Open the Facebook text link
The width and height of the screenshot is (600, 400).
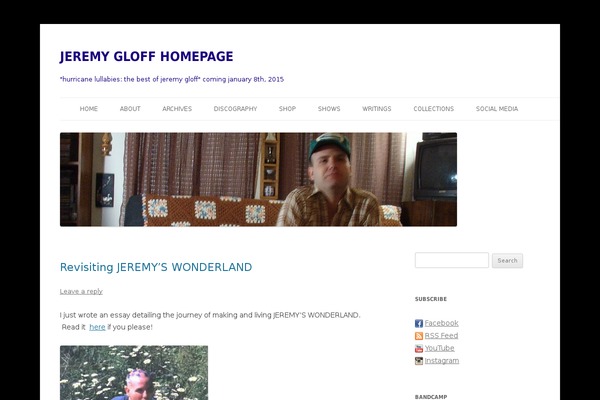pos(442,323)
